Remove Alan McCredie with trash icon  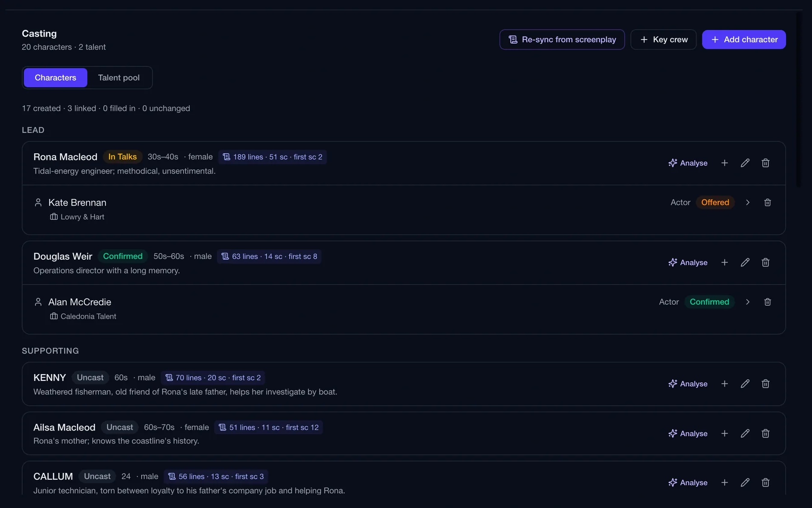pos(767,302)
